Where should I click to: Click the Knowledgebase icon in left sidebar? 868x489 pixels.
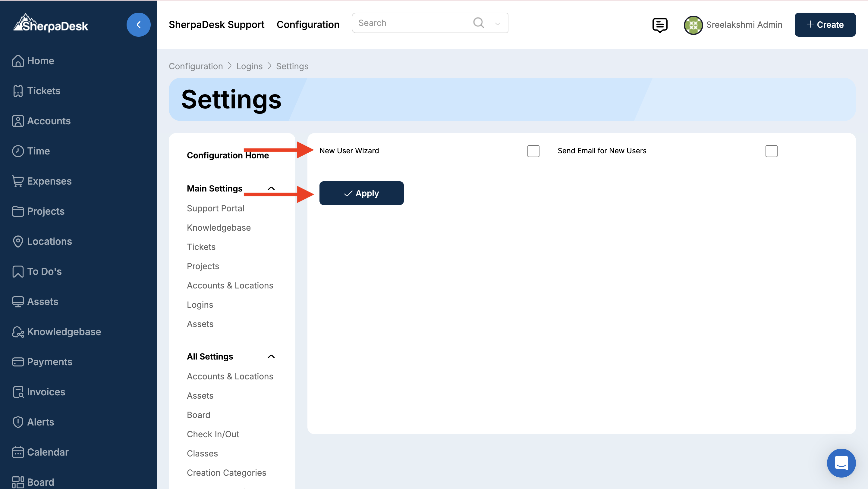pos(18,332)
